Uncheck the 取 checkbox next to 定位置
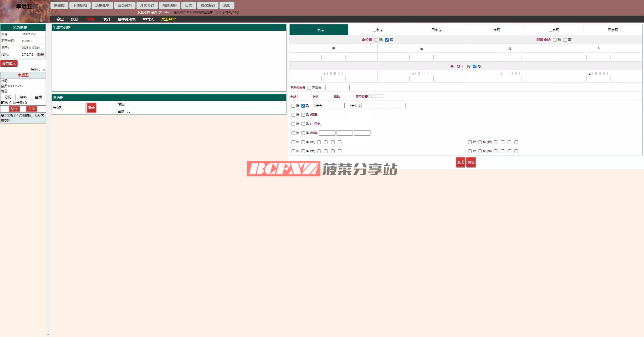The height and width of the screenshot is (337, 644). point(387,40)
